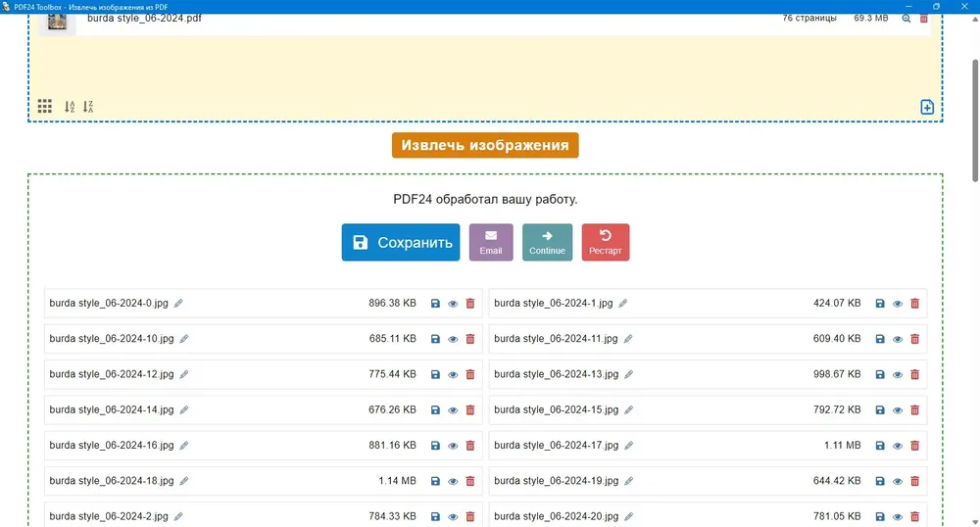Click the burda style_06-2024.pdf thumbnail
This screenshot has width=980, height=527.
pyautogui.click(x=57, y=22)
